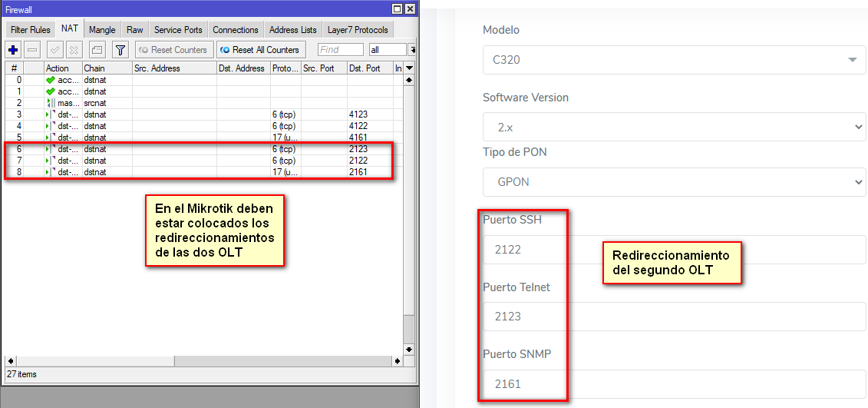This screenshot has width=868, height=408.
Task: Switch to the Mangle tab
Action: (x=102, y=30)
